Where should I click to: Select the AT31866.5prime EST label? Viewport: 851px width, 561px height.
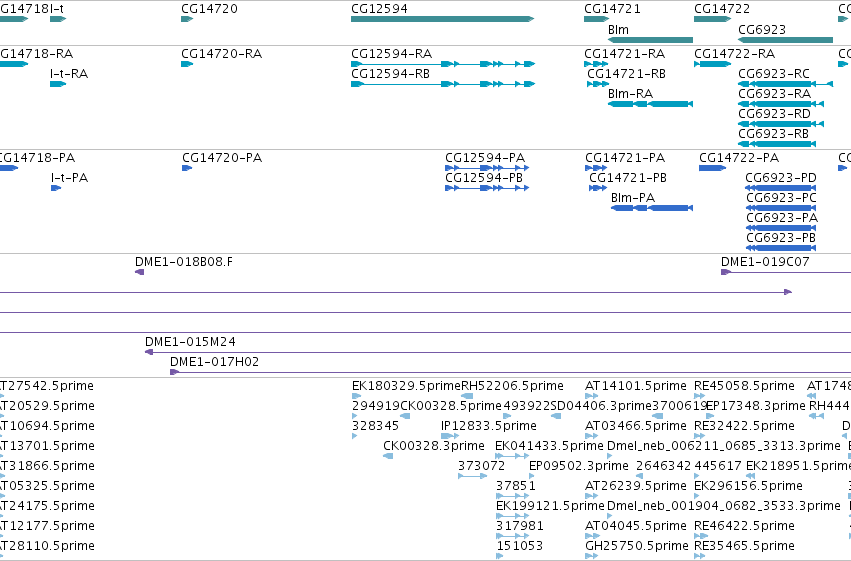[x=47, y=466]
